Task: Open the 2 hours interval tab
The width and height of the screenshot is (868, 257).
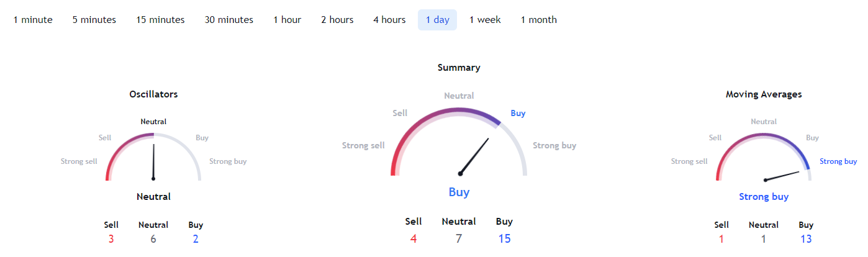Action: point(337,20)
